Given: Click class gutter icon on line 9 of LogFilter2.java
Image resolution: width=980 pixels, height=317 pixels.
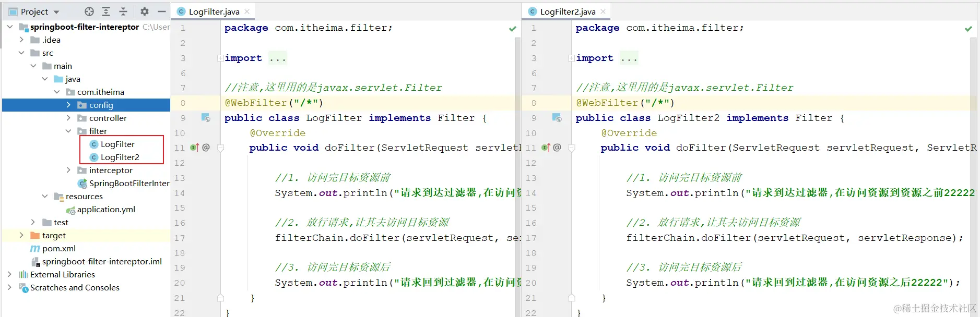Looking at the screenshot, I should (557, 118).
